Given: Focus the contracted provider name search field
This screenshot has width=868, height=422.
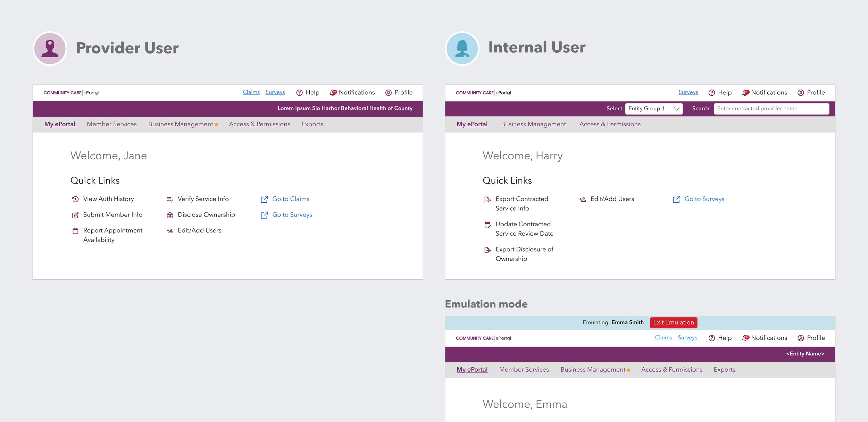Looking at the screenshot, I should pyautogui.click(x=771, y=109).
